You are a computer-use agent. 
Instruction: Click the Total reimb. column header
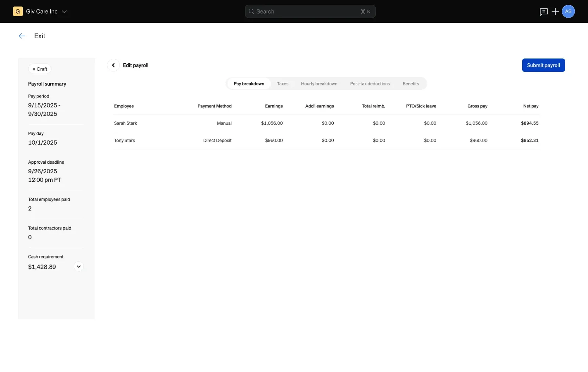click(x=373, y=106)
